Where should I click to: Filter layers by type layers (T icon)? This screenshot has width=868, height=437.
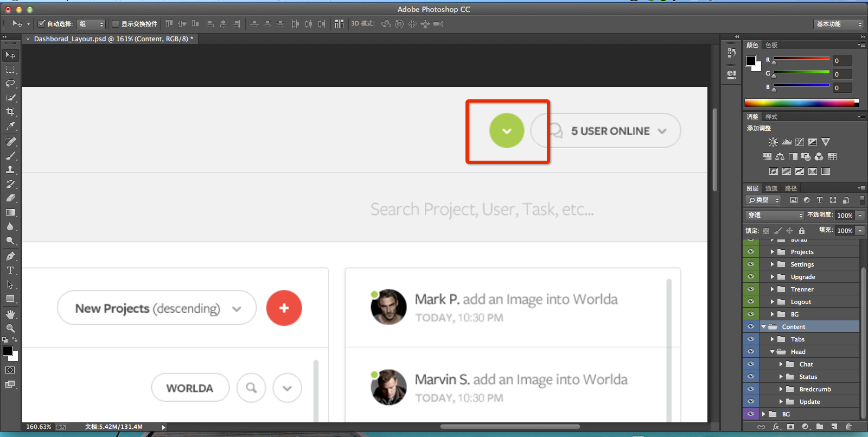820,200
